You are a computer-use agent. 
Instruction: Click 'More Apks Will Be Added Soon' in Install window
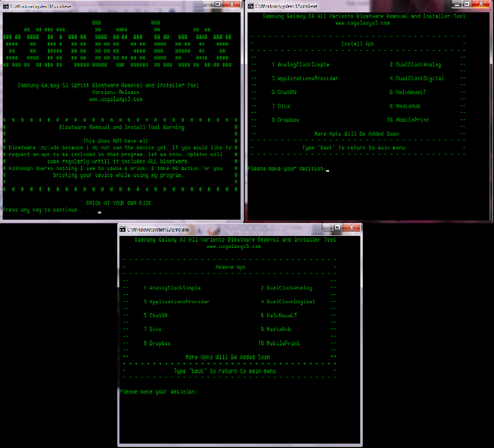[357, 134]
